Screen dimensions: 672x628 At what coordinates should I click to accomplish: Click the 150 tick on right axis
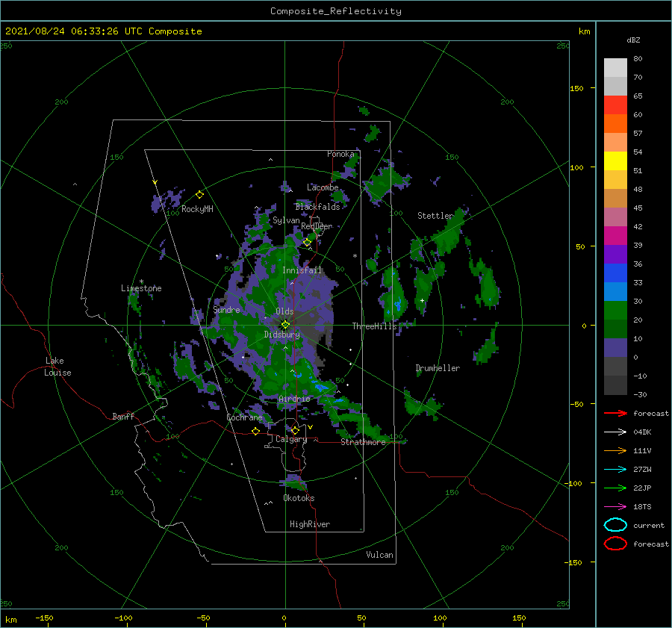click(x=576, y=88)
